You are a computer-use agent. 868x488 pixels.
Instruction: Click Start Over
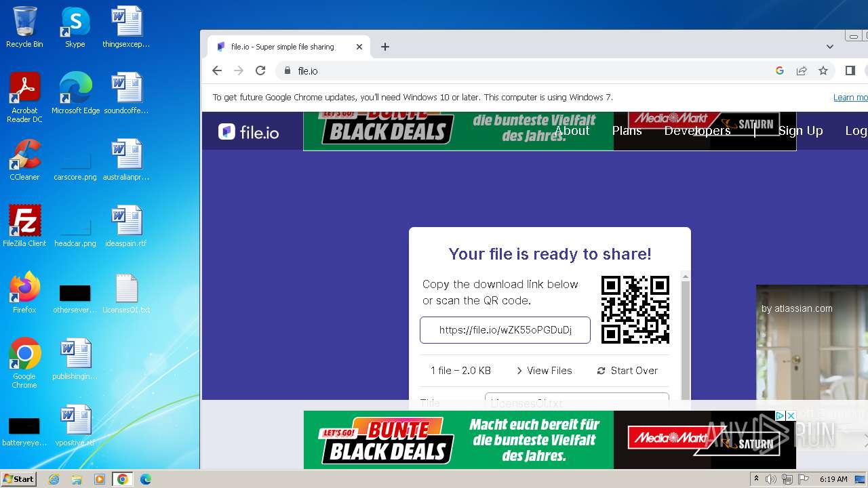(x=627, y=371)
